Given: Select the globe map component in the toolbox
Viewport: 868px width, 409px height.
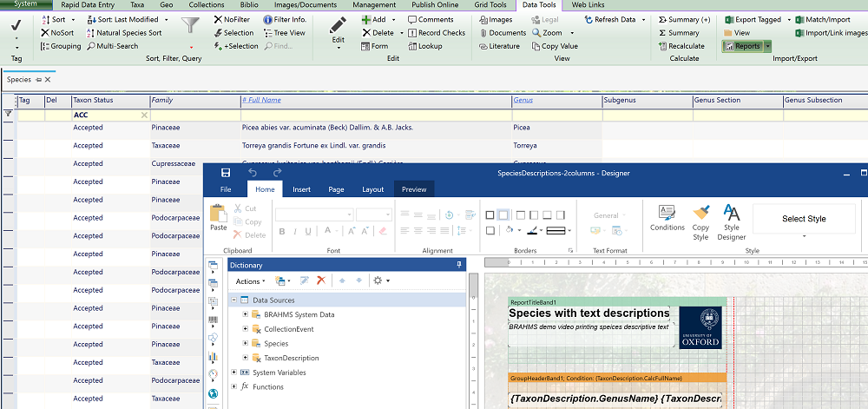Looking at the screenshot, I should pyautogui.click(x=213, y=393).
